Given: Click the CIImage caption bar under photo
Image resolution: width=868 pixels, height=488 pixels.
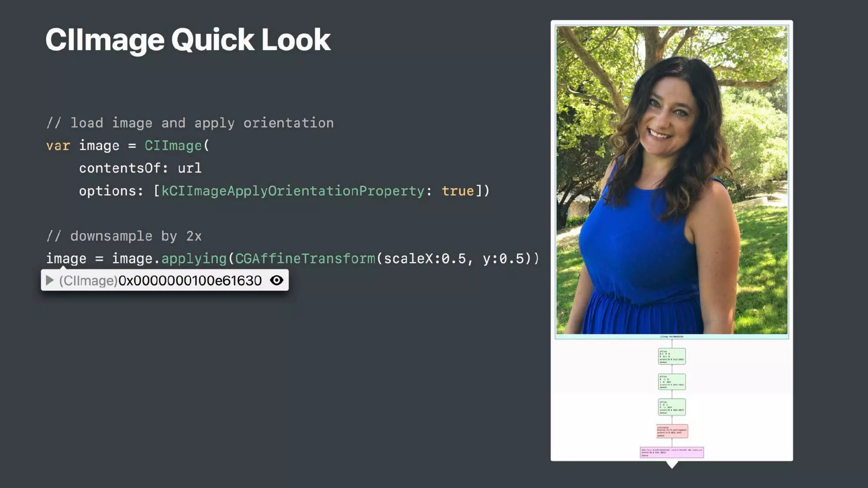Looking at the screenshot, I should [672, 337].
